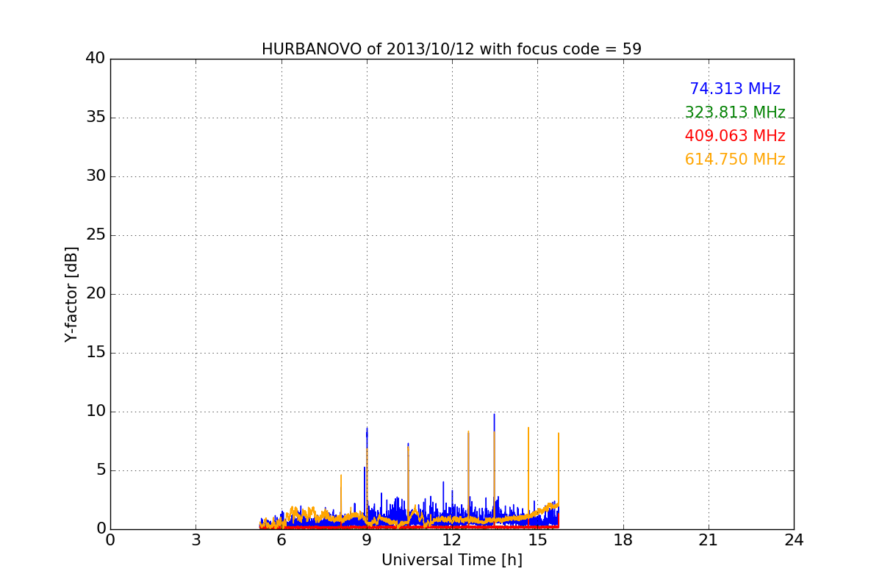
Task: Select the 74.313 MHz legend label
Action: [735, 89]
